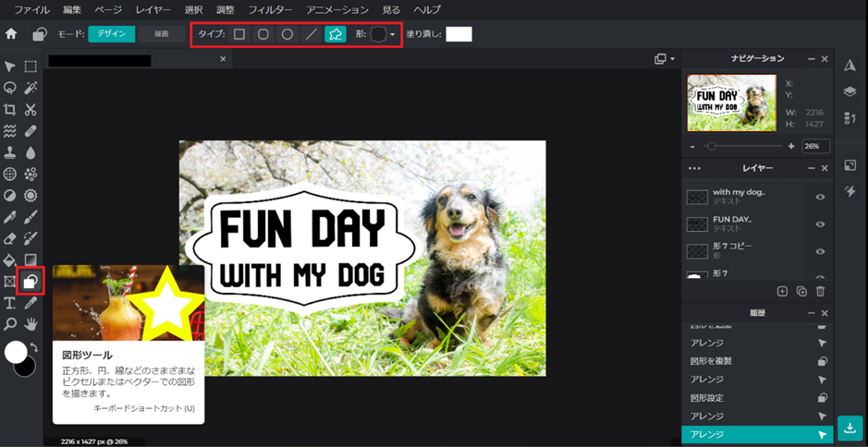Click the 図形設定 history entry

(758, 398)
